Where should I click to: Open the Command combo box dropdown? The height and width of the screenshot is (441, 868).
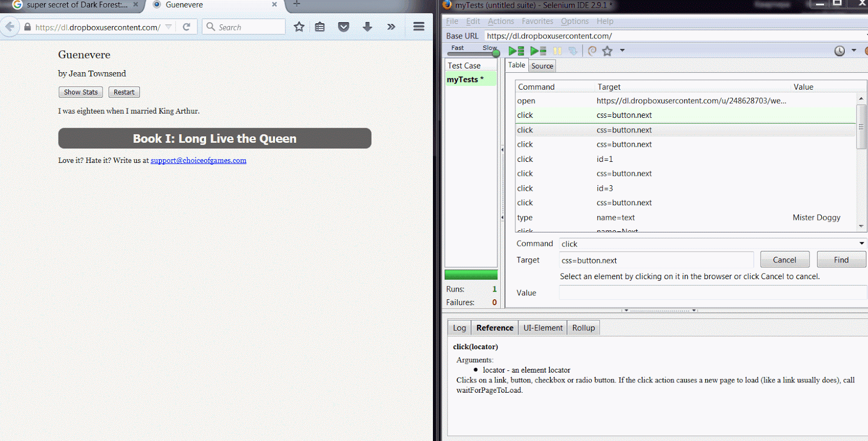tap(861, 243)
